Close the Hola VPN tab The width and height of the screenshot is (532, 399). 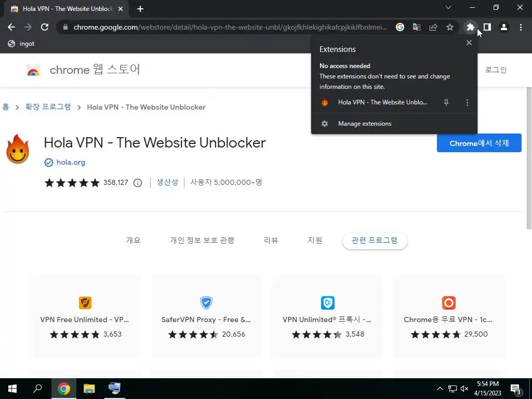(121, 9)
